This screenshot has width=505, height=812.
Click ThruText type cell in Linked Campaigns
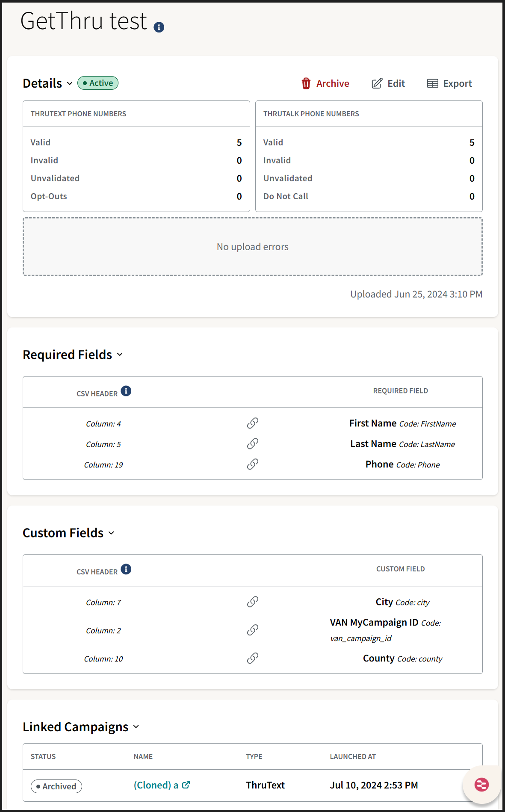click(265, 785)
